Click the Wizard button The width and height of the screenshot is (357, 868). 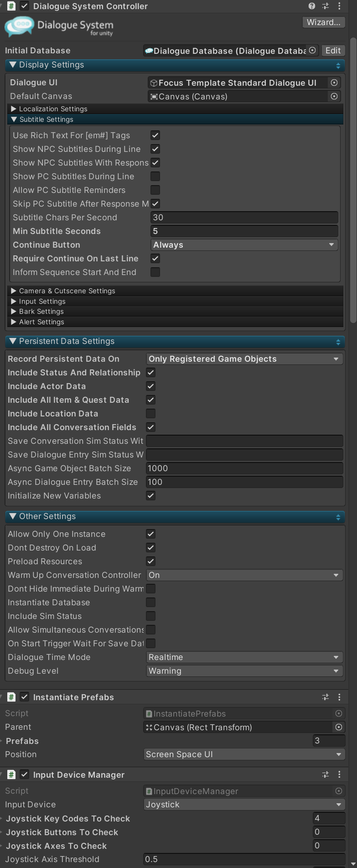(x=324, y=22)
